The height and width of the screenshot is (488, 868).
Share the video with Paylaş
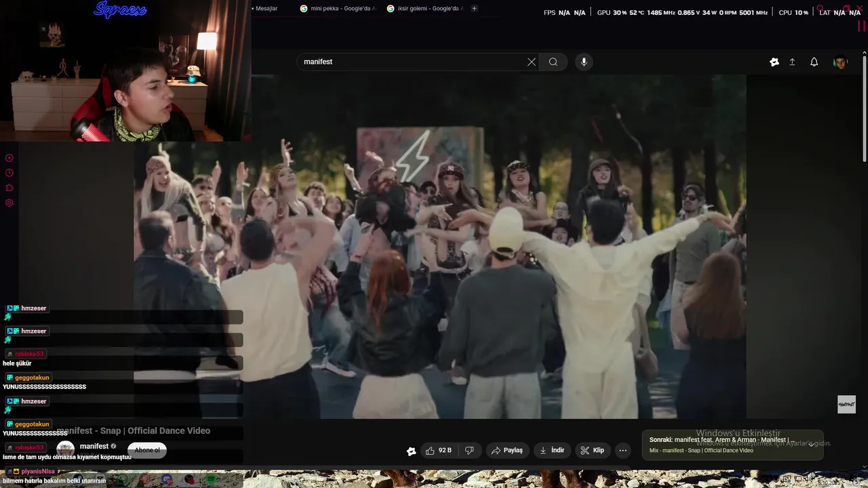[x=507, y=450]
